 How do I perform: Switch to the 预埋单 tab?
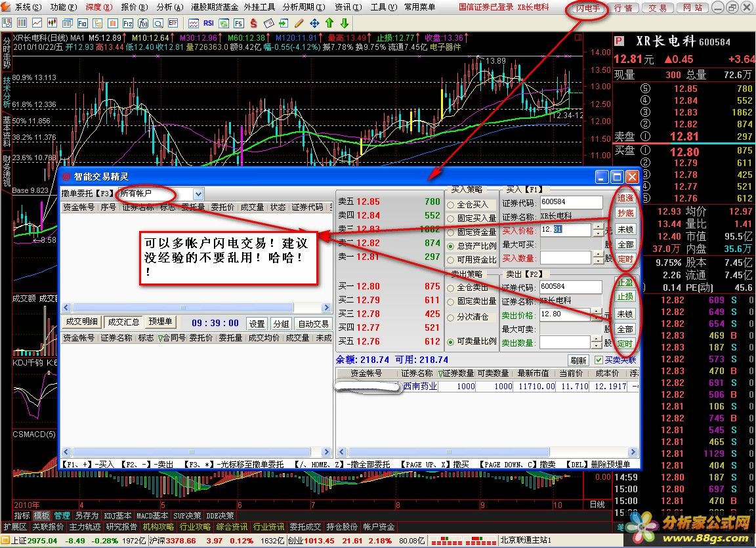(x=160, y=322)
